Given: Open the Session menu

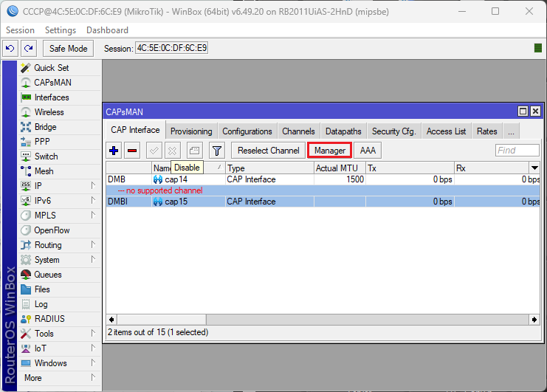Looking at the screenshot, I should (20, 30).
